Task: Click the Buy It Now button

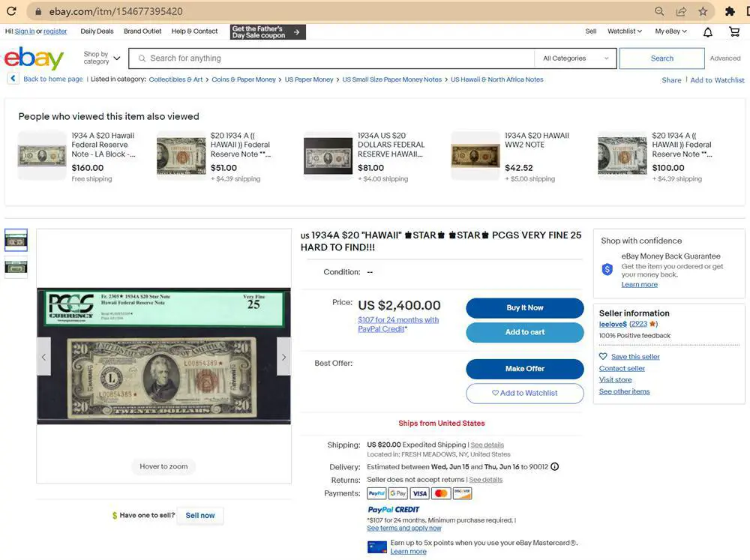Action: click(525, 308)
